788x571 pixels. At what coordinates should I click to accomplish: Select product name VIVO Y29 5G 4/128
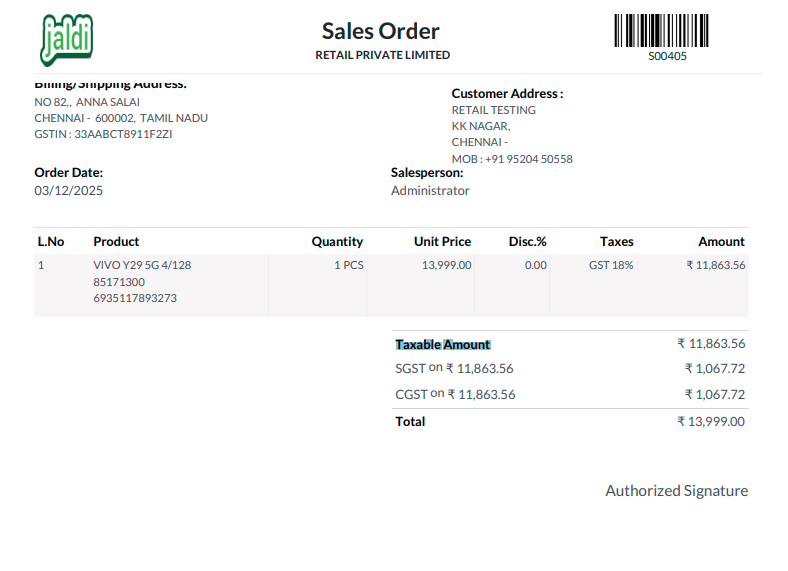142,265
